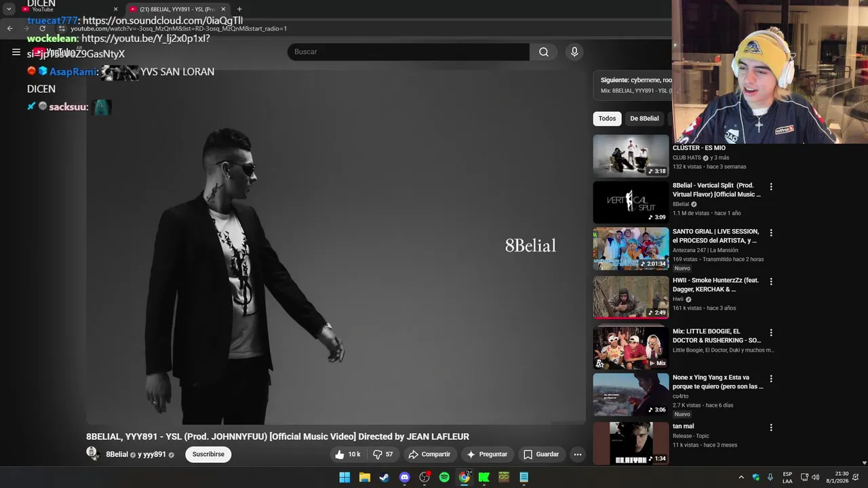
Task: Open Google Chrome from the taskbar
Action: [x=464, y=477]
